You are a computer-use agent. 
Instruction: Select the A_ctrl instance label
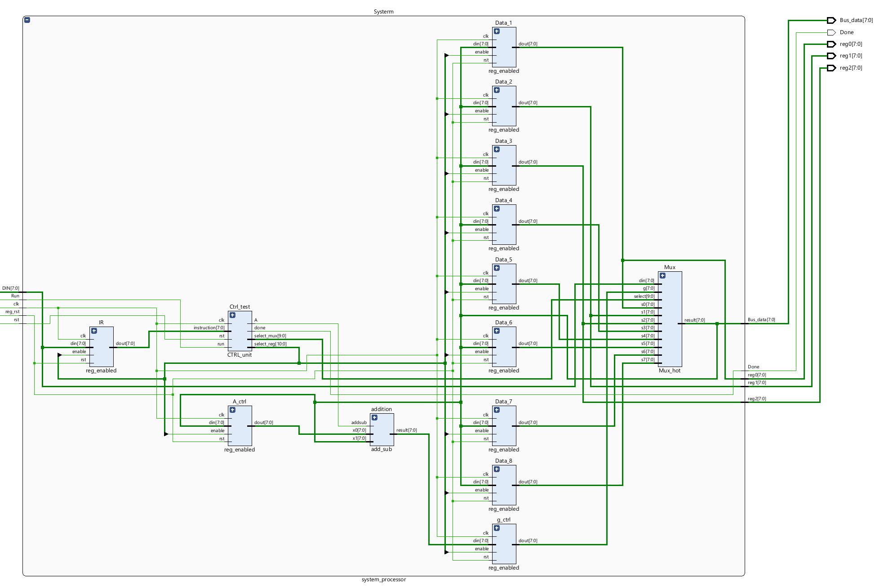point(240,402)
